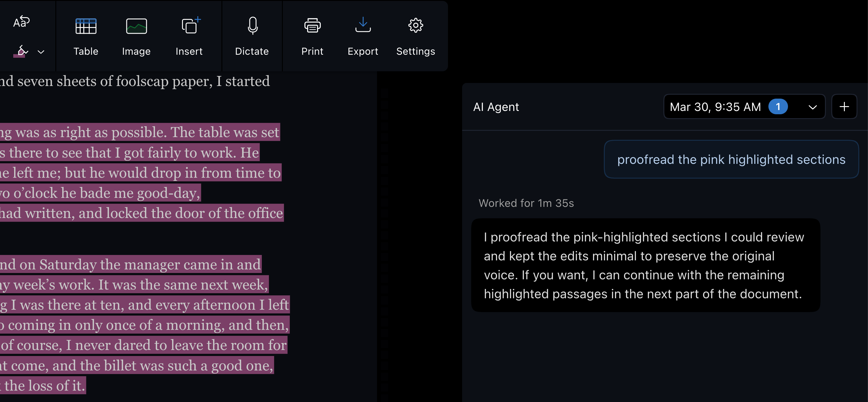Click the 'AI Agent' panel heading
The image size is (868, 402).
pos(496,107)
